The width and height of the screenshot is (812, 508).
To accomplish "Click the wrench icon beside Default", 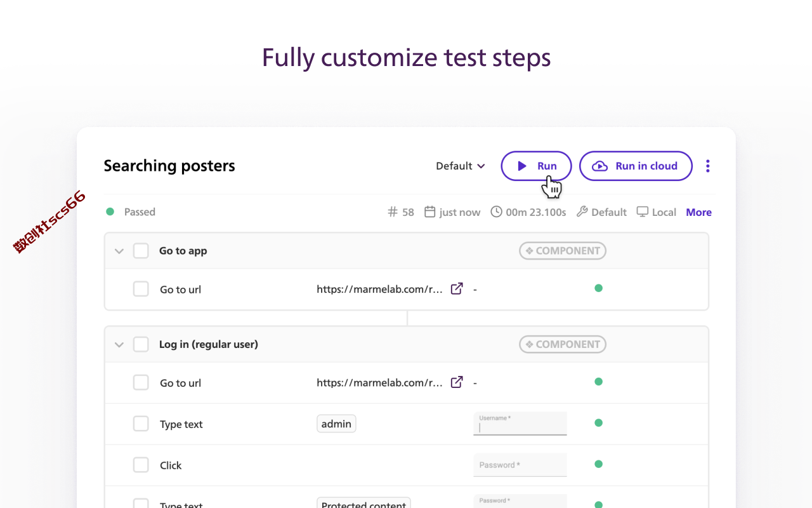I will [x=582, y=211].
